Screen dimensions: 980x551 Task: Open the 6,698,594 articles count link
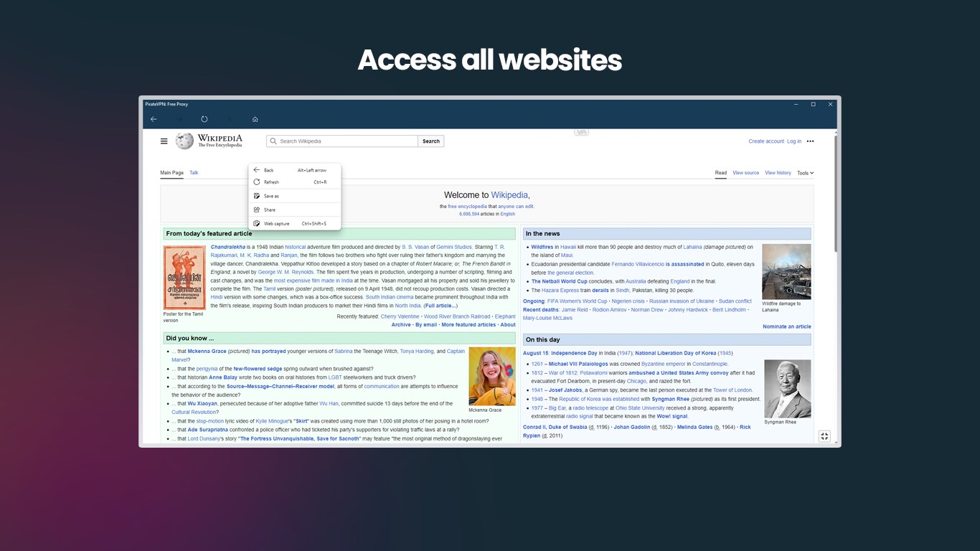(x=469, y=214)
